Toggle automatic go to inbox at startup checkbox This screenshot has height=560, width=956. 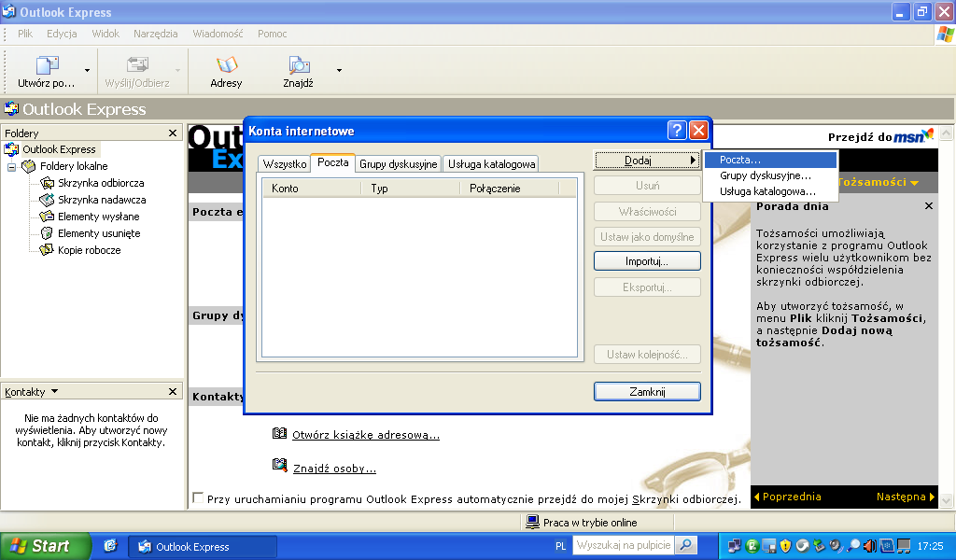click(198, 497)
